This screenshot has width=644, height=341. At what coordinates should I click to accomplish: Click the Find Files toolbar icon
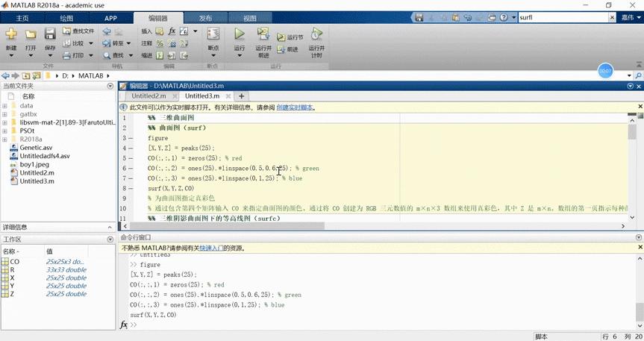[x=66, y=31]
